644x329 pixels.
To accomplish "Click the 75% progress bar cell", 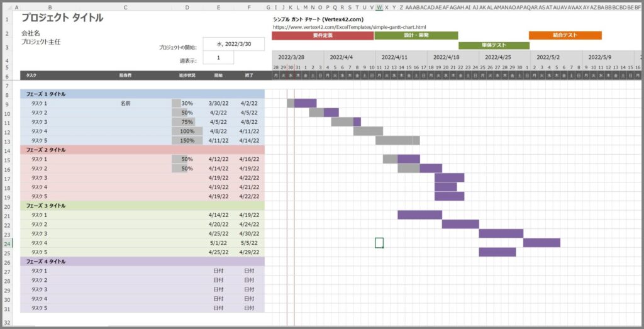I will (187, 122).
